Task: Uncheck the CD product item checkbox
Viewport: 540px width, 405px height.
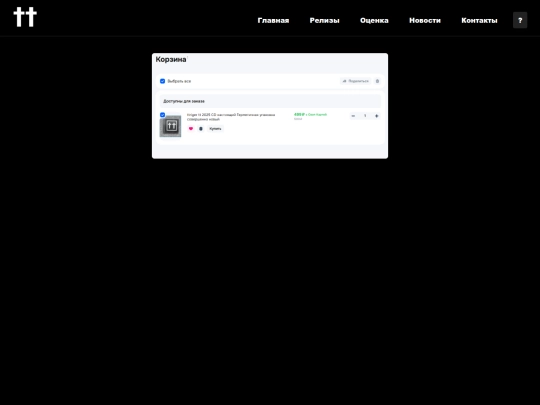Action: click(163, 115)
